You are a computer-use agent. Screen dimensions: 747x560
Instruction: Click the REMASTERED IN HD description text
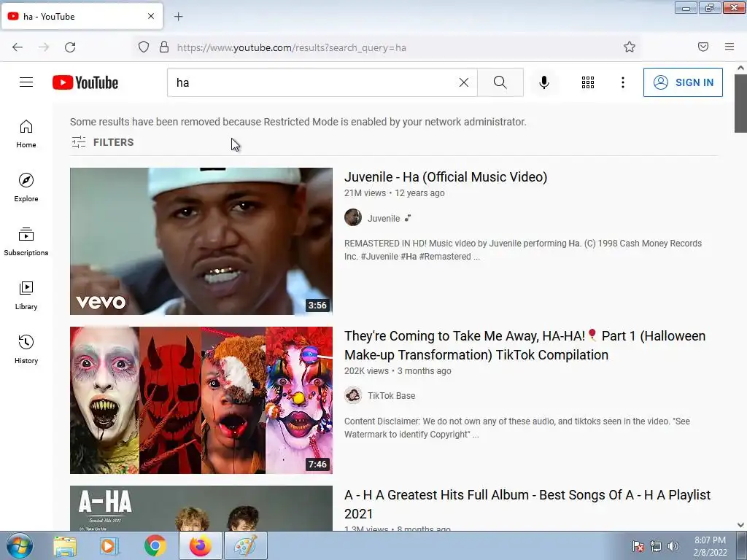click(x=522, y=250)
